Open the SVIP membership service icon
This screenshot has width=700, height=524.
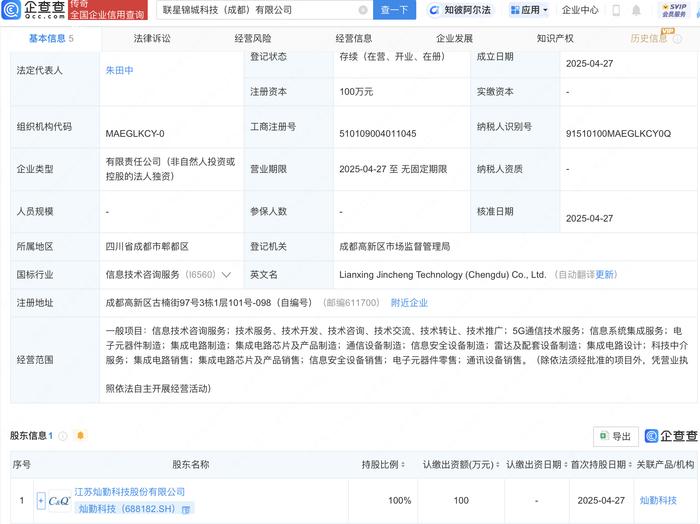pos(674,10)
